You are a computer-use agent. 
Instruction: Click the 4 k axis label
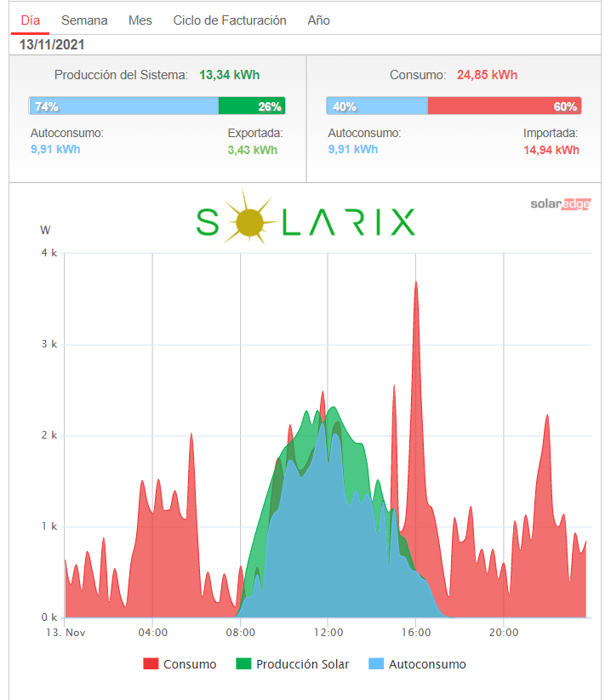click(x=49, y=253)
